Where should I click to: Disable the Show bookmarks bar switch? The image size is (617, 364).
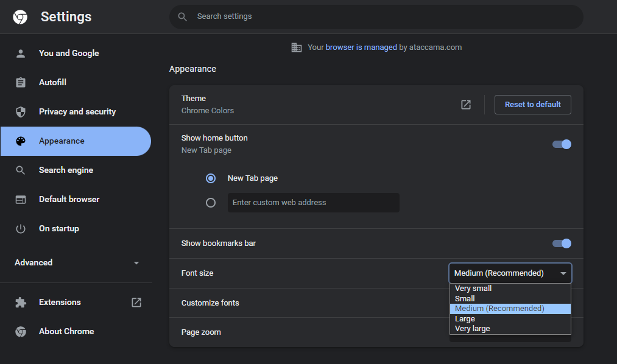[562, 243]
